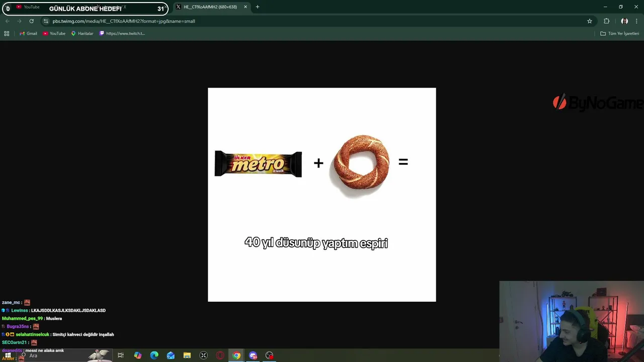The height and width of the screenshot is (362, 644).
Task: Close the HE__CTfXoAAfMH2 tab
Action: coord(246,7)
